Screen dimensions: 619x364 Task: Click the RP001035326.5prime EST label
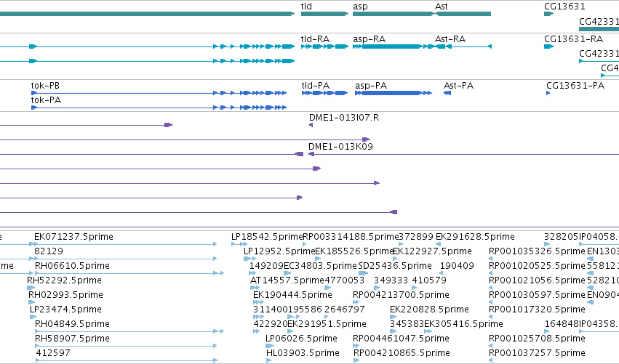coord(537,251)
